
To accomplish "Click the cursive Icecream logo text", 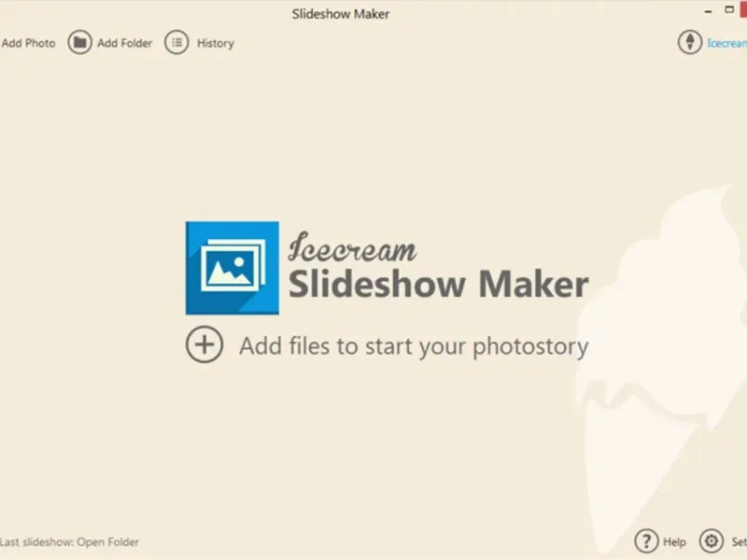I will (352, 247).
